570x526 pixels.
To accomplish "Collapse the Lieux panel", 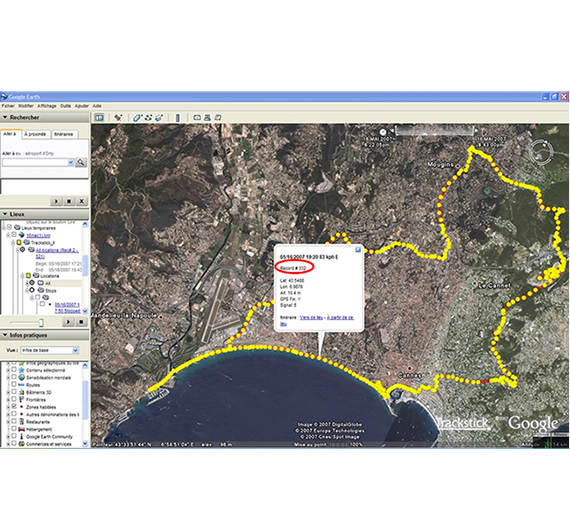I will 5,214.
